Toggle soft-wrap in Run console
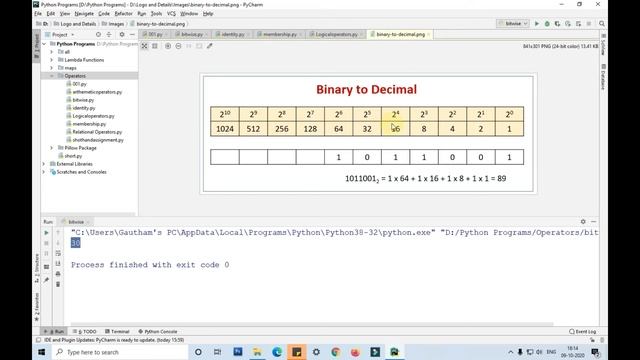This screenshot has width=640, height=360. tap(58, 253)
